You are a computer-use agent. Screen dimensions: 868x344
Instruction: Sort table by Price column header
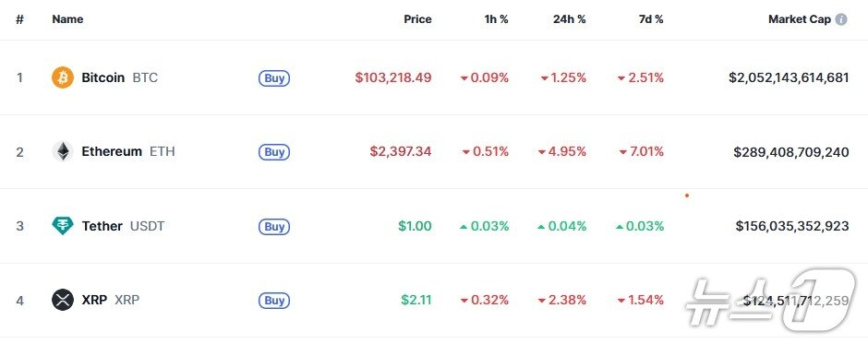417,18
